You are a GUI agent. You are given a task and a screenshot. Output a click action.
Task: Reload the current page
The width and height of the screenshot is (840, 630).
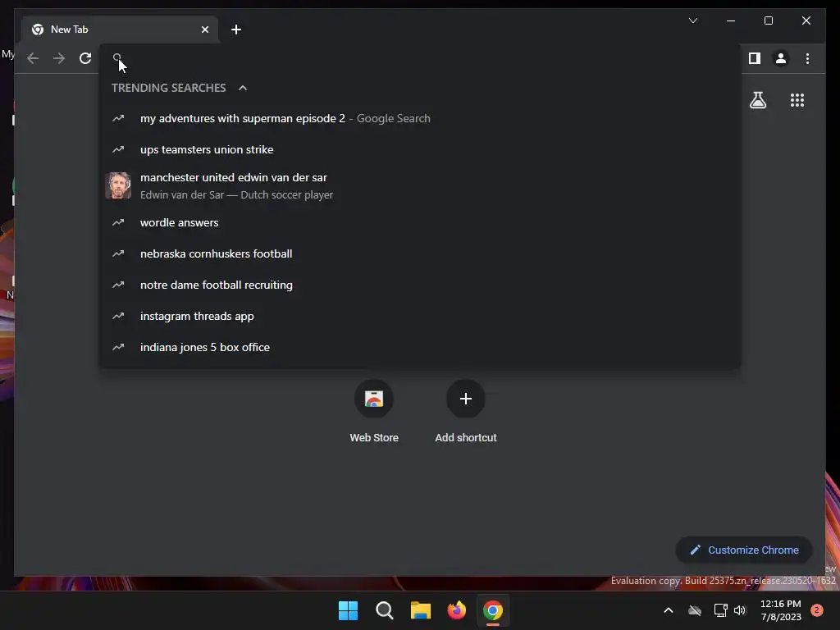(x=85, y=58)
